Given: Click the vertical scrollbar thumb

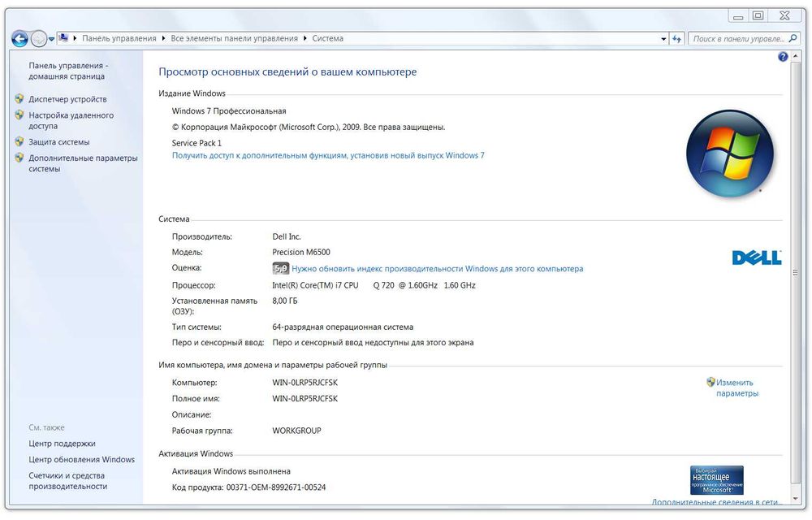Looking at the screenshot, I should point(796,272).
